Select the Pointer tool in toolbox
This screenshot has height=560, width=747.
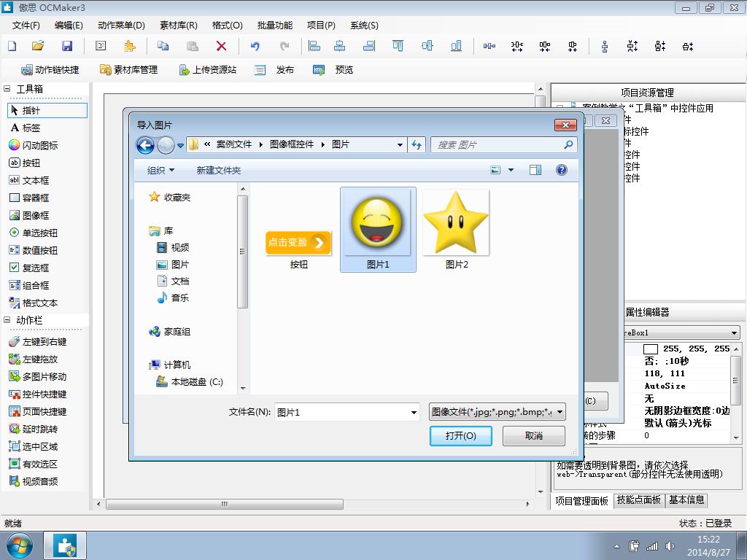(47, 111)
